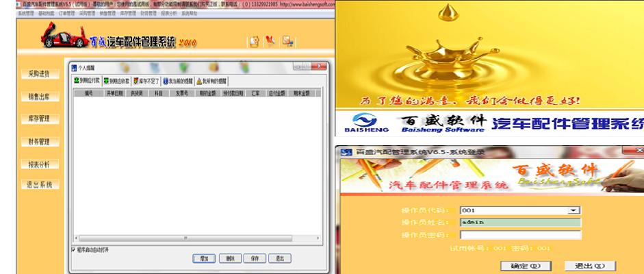Click the 退出(X) login button
This screenshot has width=644, height=274.
590,266
